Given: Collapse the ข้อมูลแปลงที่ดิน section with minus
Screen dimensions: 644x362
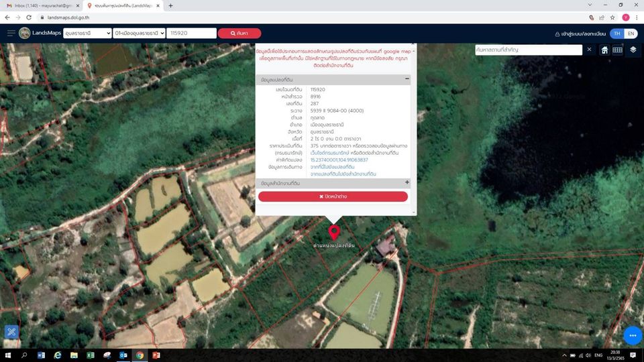Looking at the screenshot, I should click(x=407, y=79).
